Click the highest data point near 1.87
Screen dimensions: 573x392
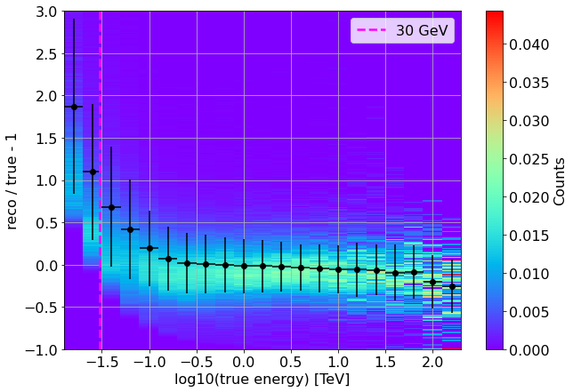click(x=74, y=107)
